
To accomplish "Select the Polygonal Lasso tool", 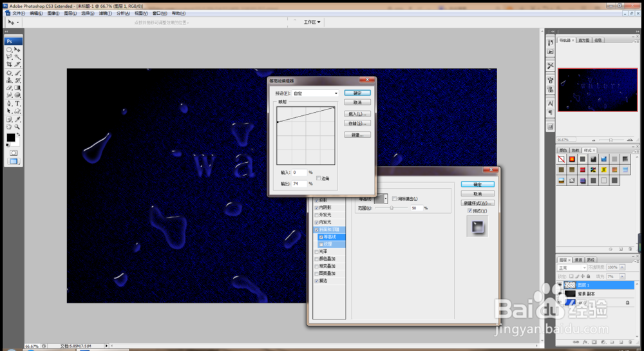I will point(9,57).
